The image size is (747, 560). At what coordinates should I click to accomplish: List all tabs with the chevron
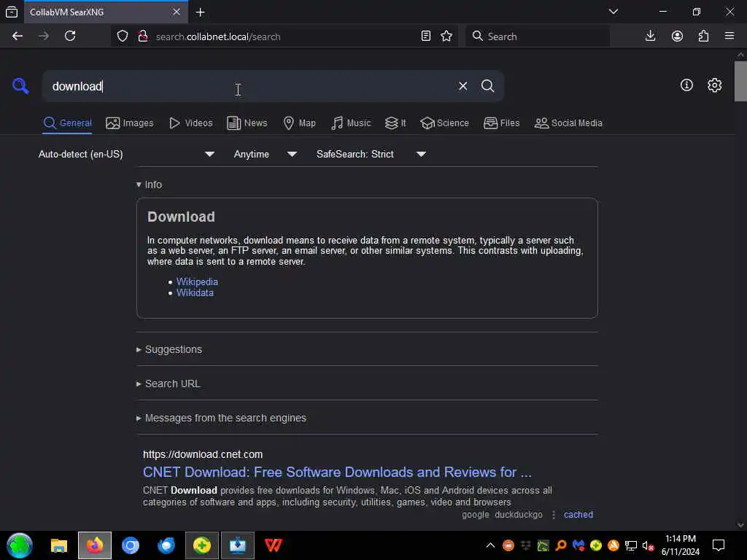[x=613, y=12]
